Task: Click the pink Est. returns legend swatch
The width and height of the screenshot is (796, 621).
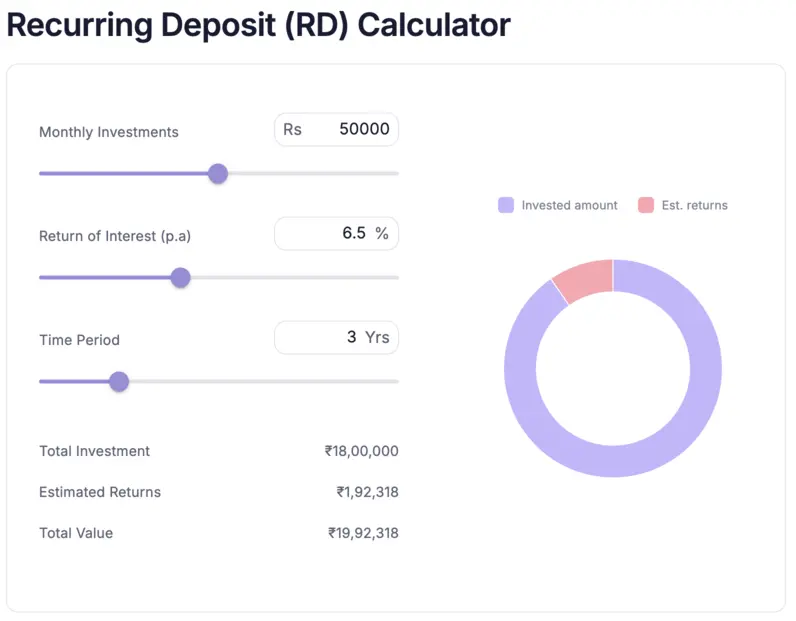Action: pos(646,205)
